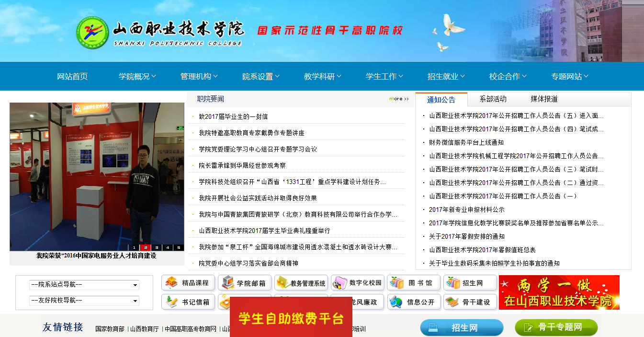This screenshot has height=337, width=644.
Task: Open the 精品课程 icon button
Action: [188, 283]
